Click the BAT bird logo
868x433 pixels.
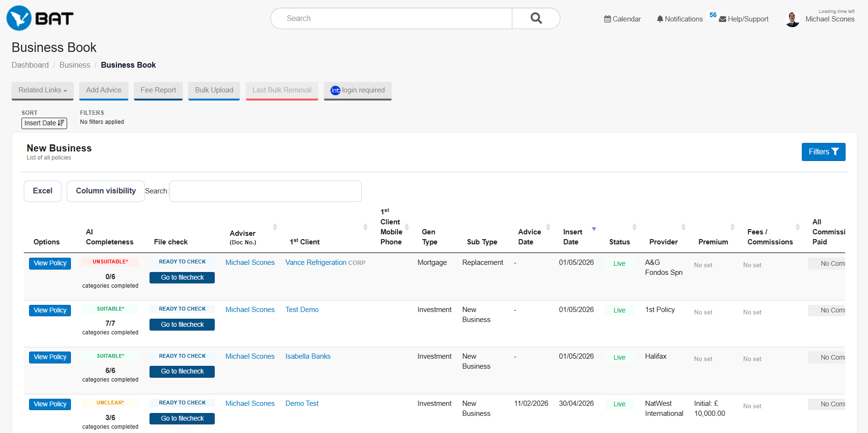pos(40,18)
